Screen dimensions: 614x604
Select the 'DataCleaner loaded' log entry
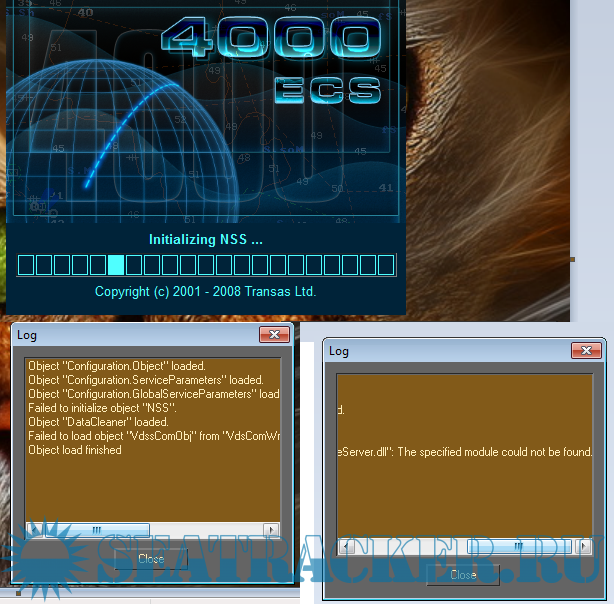click(x=98, y=422)
